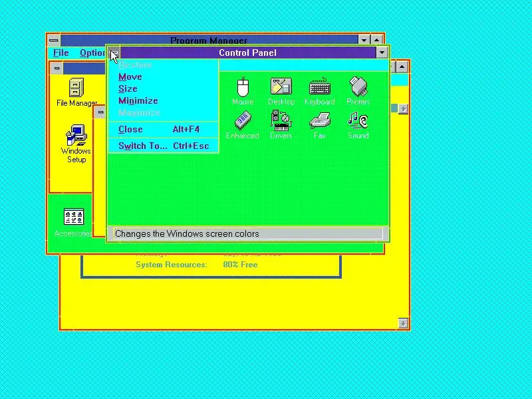Open the File menu in Program Manager

61,53
